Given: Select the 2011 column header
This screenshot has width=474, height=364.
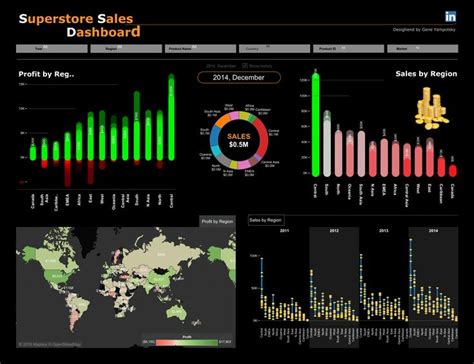Looking at the screenshot, I should tap(284, 231).
